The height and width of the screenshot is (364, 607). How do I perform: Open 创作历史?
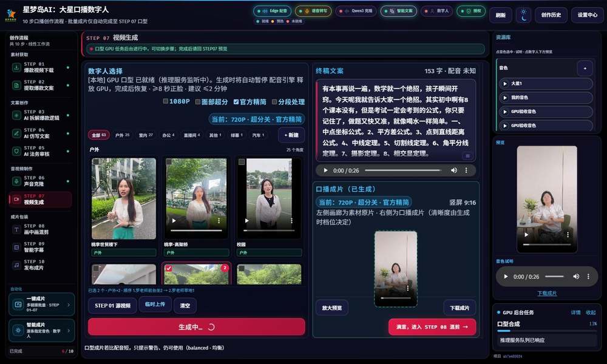tap(551, 15)
